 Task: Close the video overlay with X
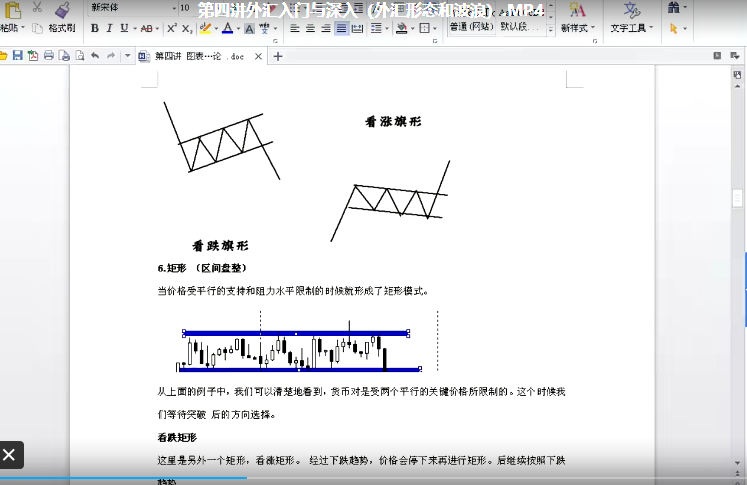9,455
